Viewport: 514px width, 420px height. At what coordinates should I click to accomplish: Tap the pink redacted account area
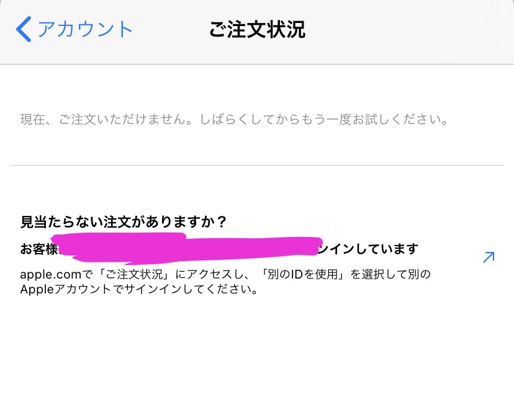187,248
